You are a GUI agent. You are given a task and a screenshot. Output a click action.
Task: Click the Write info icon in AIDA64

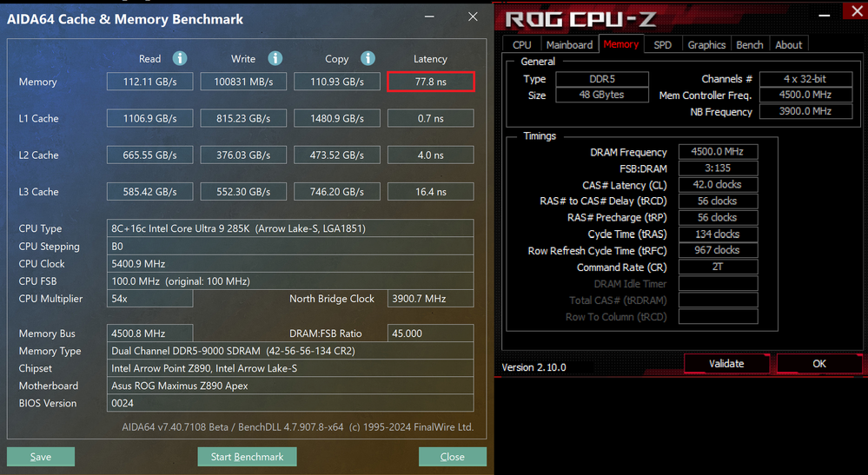275,58
